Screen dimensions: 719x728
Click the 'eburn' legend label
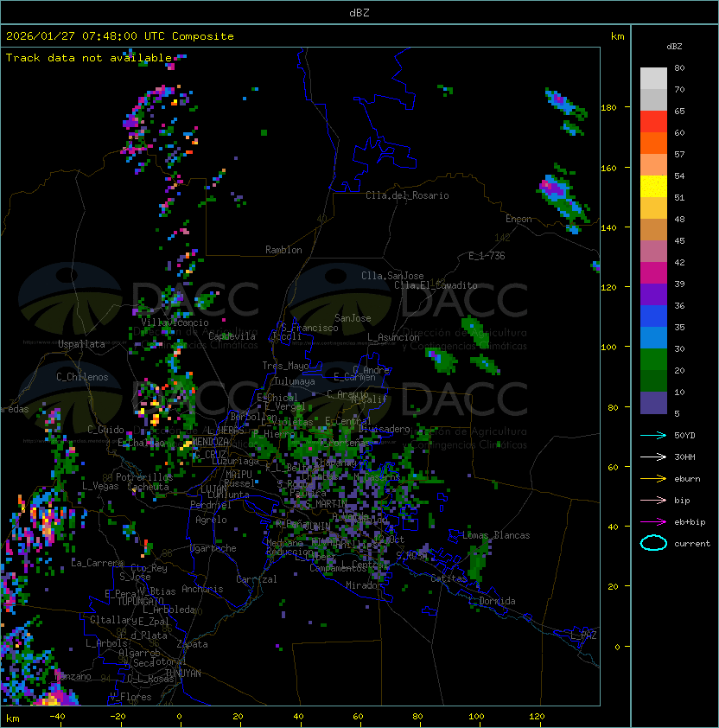coord(687,479)
